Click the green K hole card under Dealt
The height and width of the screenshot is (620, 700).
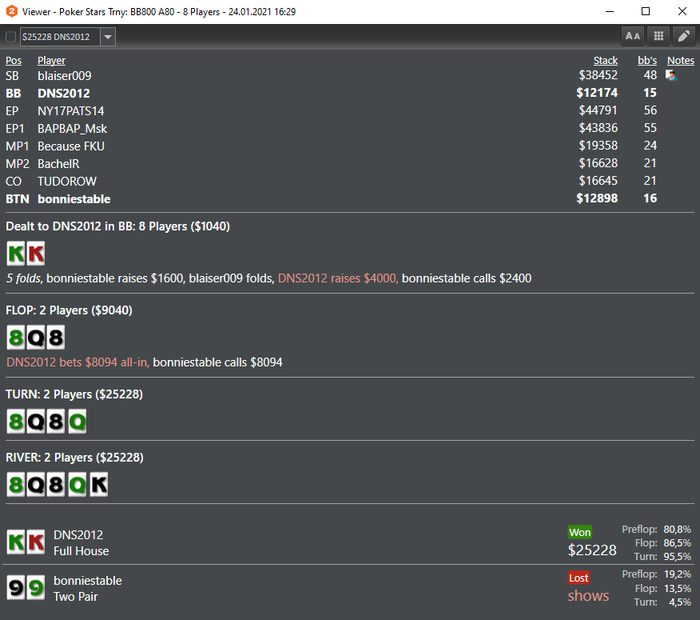click(x=16, y=254)
